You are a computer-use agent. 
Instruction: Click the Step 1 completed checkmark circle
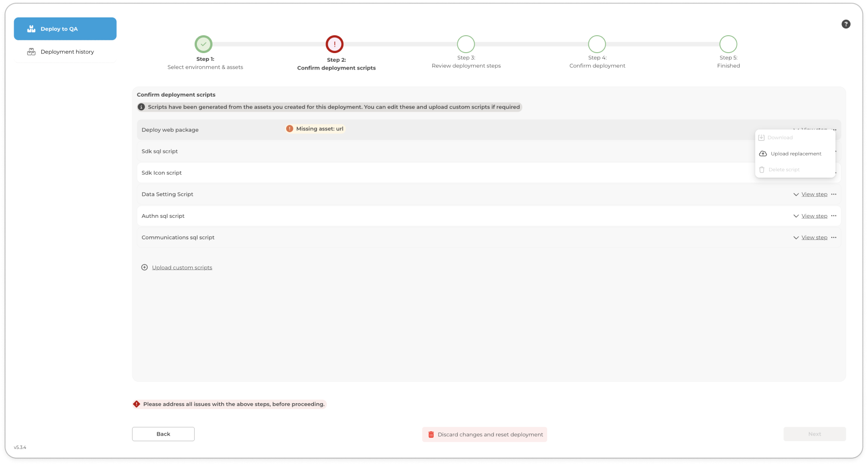203,44
